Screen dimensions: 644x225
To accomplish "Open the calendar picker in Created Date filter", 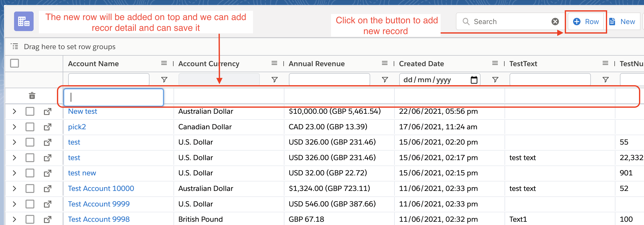I will [474, 80].
